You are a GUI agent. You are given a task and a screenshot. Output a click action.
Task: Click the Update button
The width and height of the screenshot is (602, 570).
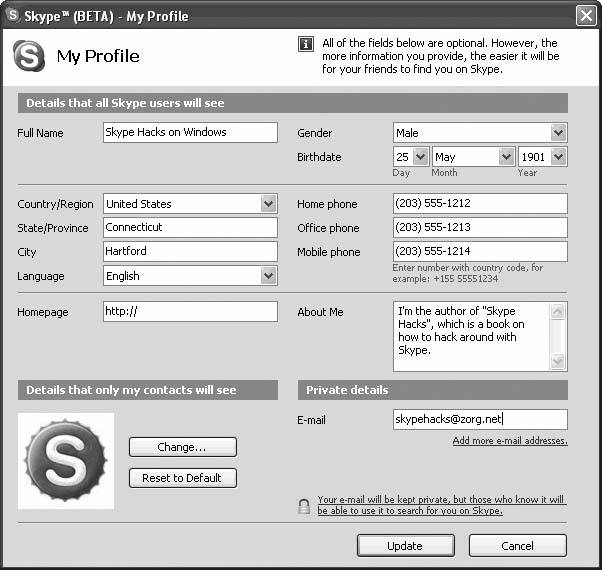[x=406, y=545]
